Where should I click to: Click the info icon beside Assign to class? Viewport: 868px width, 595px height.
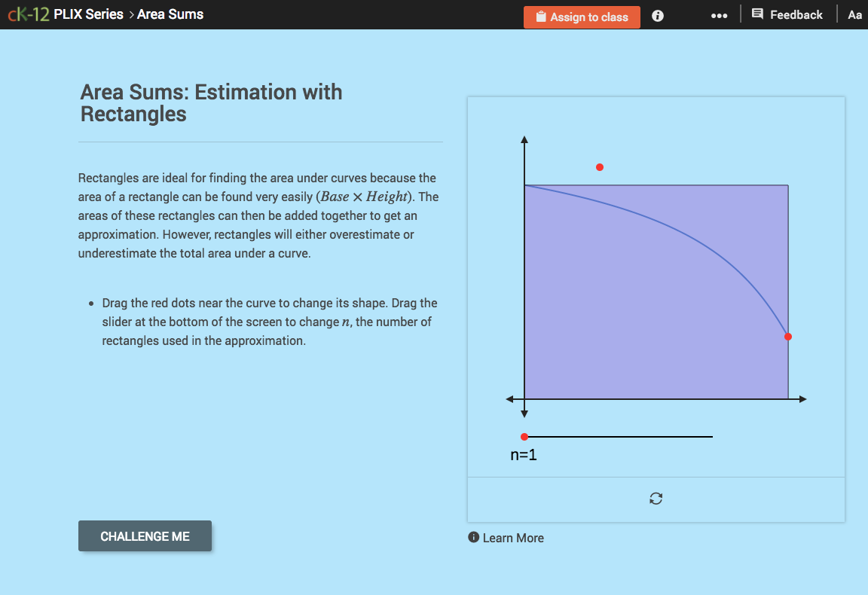point(657,15)
